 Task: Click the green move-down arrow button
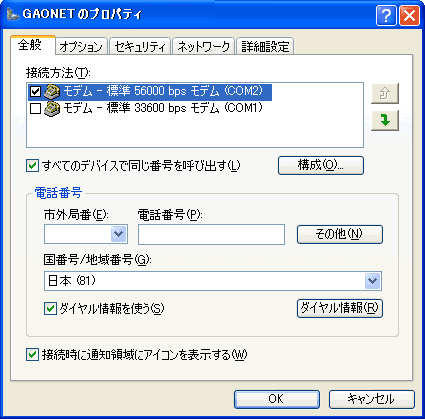point(385,120)
